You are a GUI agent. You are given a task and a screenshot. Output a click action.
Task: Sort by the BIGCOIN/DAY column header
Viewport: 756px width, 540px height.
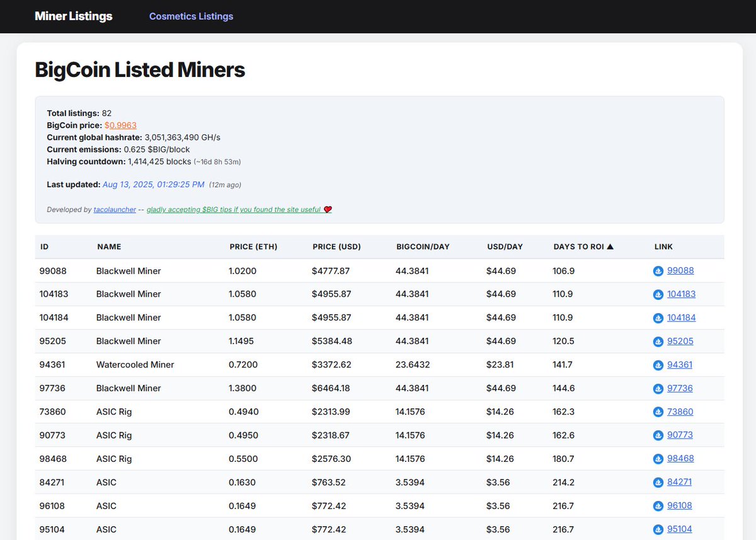[x=423, y=247]
